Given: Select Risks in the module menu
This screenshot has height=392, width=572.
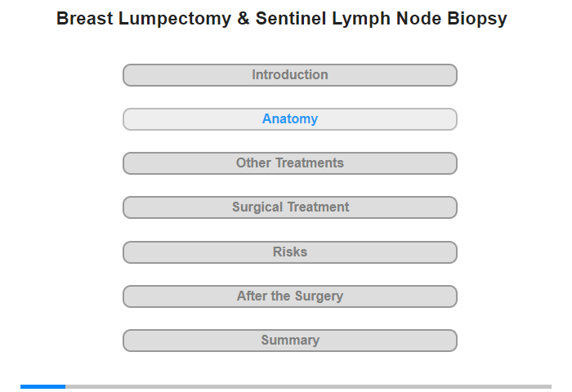Looking at the screenshot, I should click(x=289, y=252).
